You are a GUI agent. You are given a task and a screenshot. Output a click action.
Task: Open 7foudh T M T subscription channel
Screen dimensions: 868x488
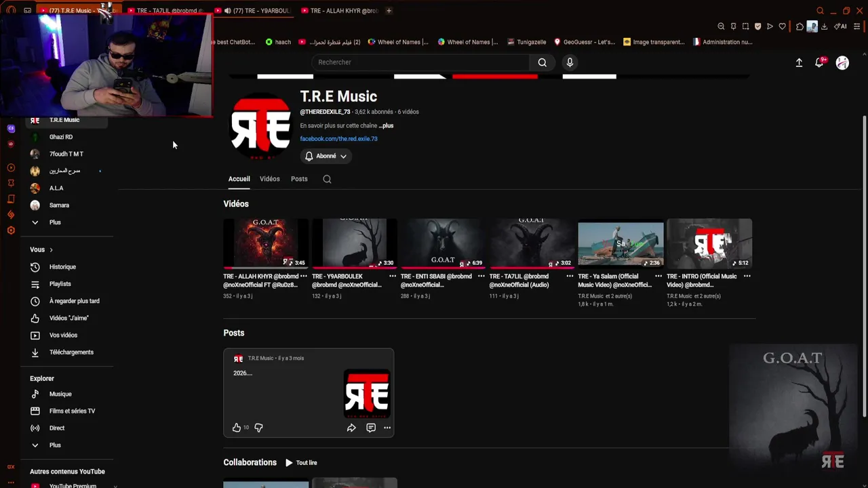(x=66, y=154)
